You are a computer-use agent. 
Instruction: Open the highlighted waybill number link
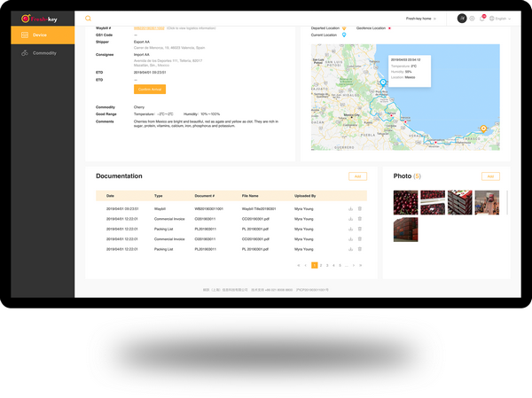coord(149,28)
